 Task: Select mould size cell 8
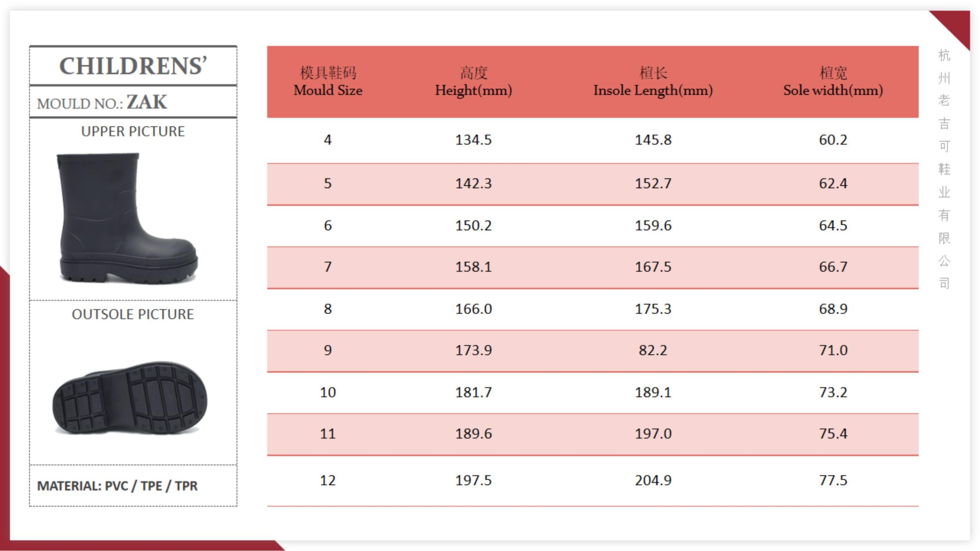(328, 309)
